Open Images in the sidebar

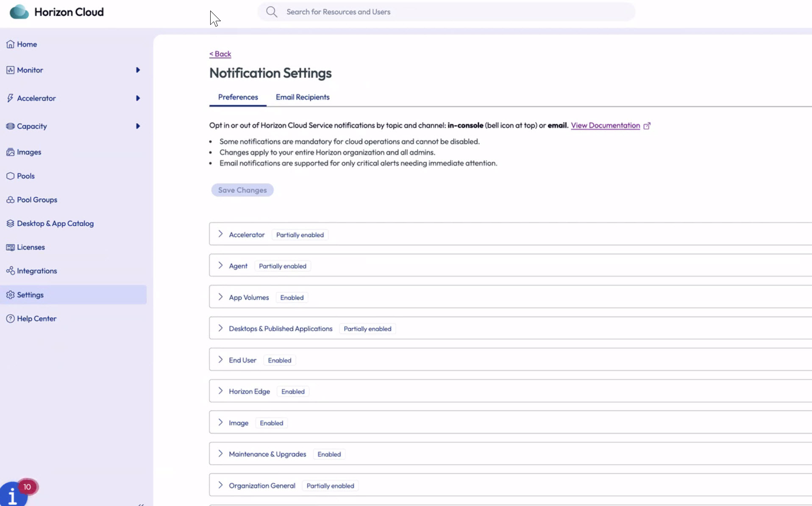(x=29, y=152)
